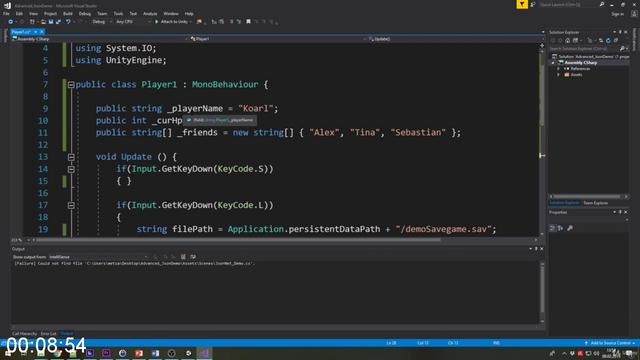
Task: Click the Save file toolbar icon
Action: coord(51,22)
